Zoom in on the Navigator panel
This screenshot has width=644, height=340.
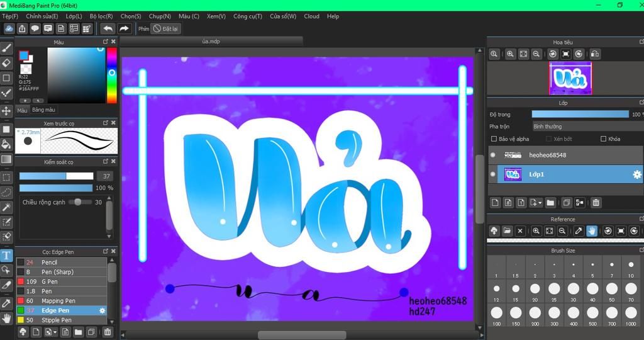pyautogui.click(x=510, y=54)
